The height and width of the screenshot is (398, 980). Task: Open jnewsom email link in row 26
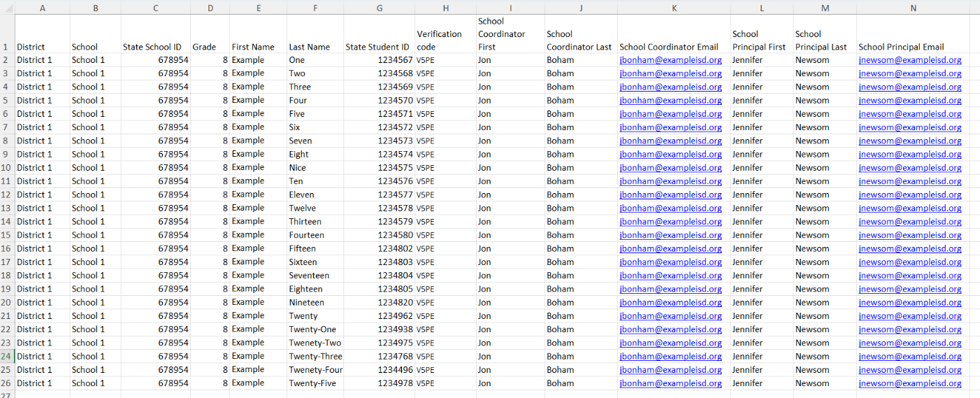(909, 383)
